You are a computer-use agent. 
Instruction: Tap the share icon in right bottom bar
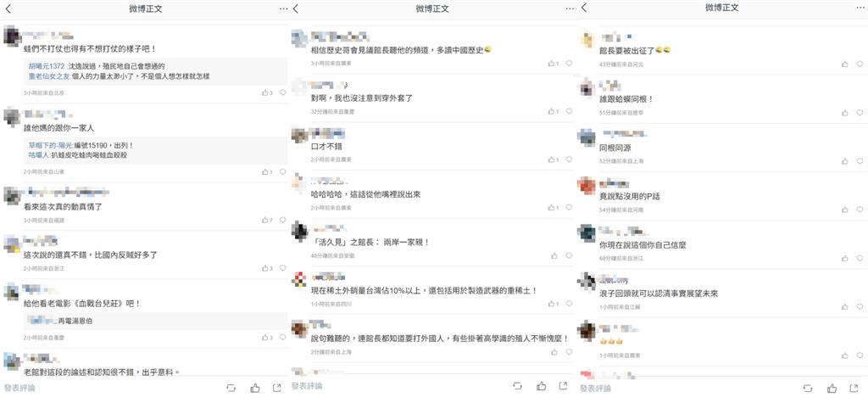coord(853,389)
